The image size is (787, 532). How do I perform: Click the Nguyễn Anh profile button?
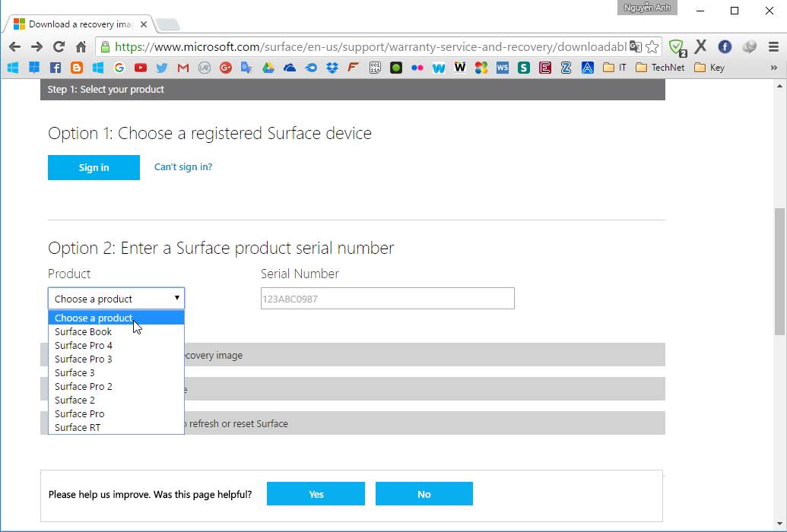click(647, 8)
